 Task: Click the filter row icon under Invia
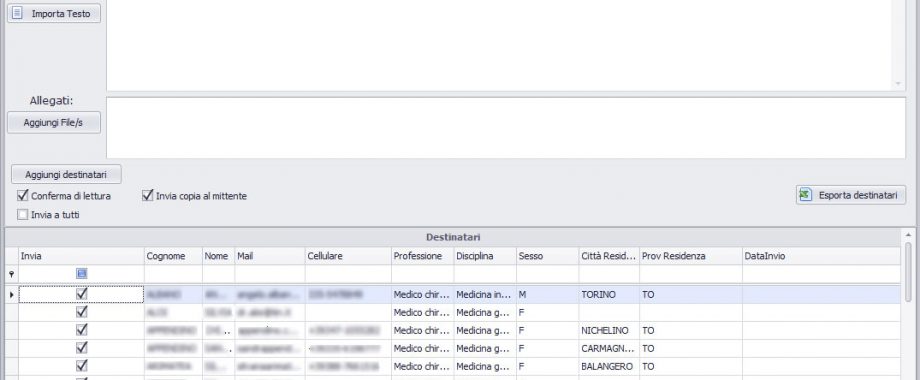click(82, 273)
